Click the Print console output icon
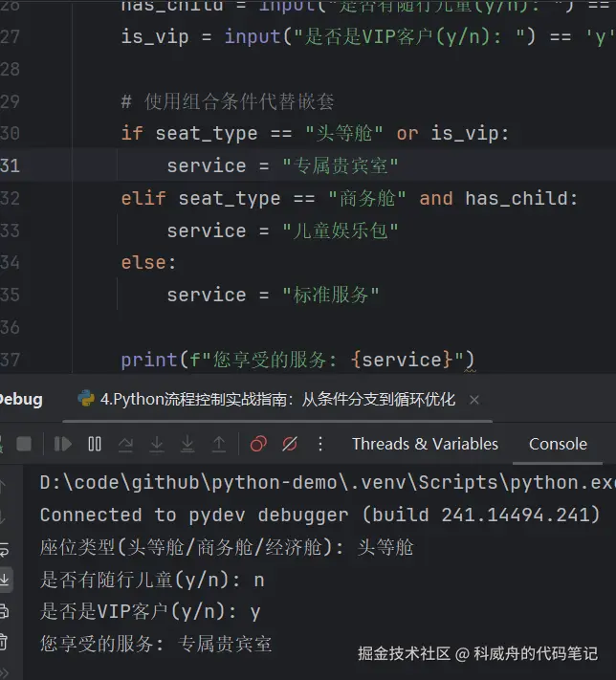This screenshot has width=616, height=680. coord(4,611)
